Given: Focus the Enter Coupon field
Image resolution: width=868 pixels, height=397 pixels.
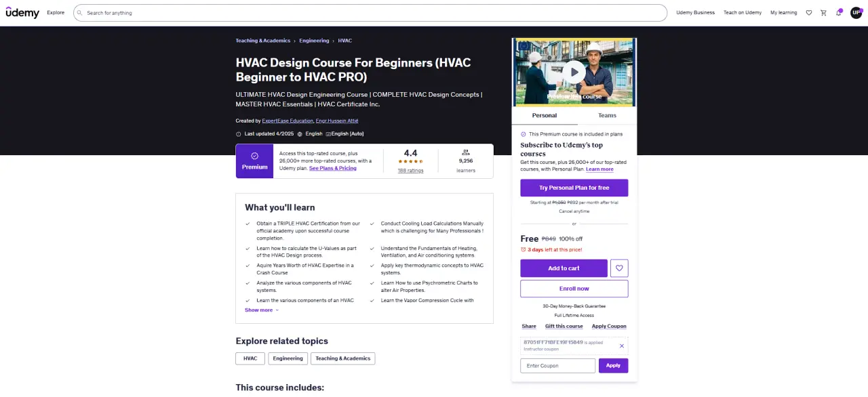Looking at the screenshot, I should [x=558, y=366].
